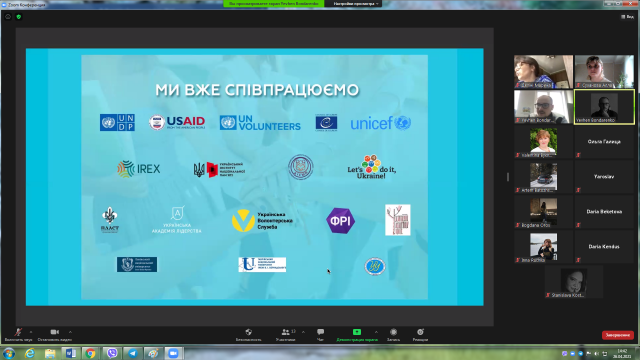The image size is (640, 360).
Task: Select the Yaroslav participant tile
Action: pyautogui.click(x=604, y=177)
